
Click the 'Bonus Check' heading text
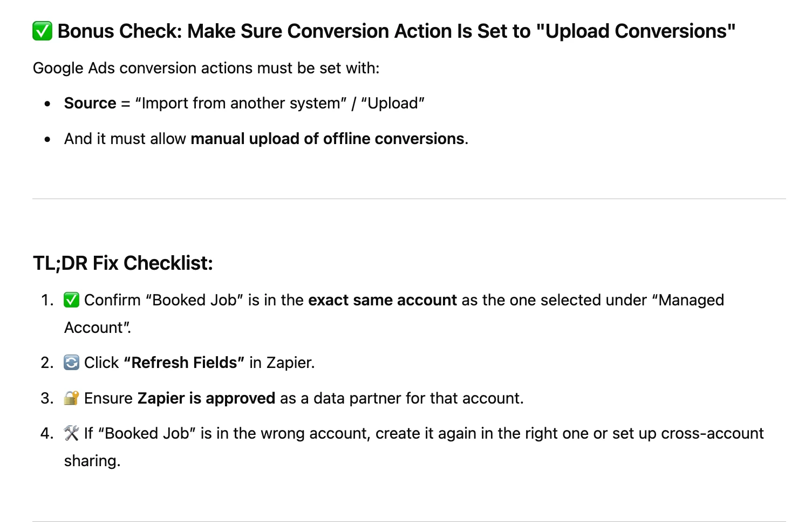coord(397,31)
